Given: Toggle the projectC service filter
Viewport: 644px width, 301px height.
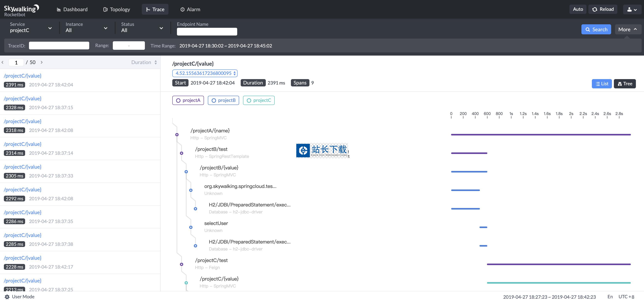Looking at the screenshot, I should coord(258,100).
